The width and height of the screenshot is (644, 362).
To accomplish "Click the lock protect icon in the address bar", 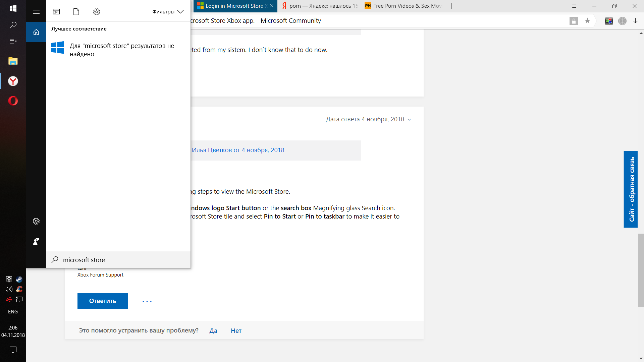I will pos(574,21).
